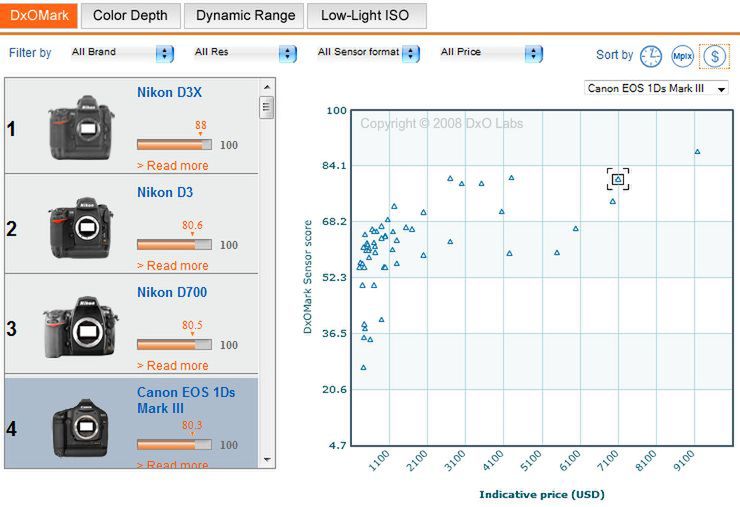Select the Nikon D3X camera thumbnail

click(81, 127)
